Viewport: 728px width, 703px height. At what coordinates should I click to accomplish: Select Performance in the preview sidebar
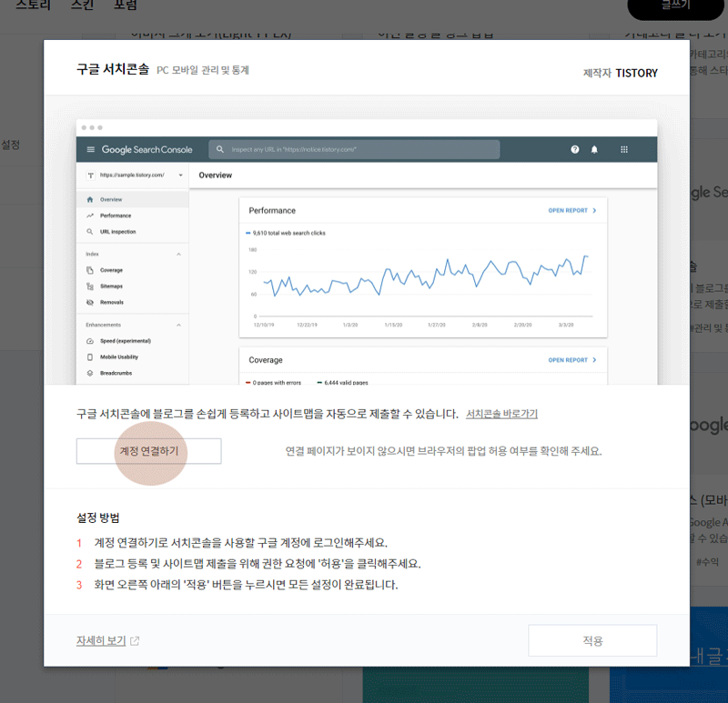coord(132,216)
